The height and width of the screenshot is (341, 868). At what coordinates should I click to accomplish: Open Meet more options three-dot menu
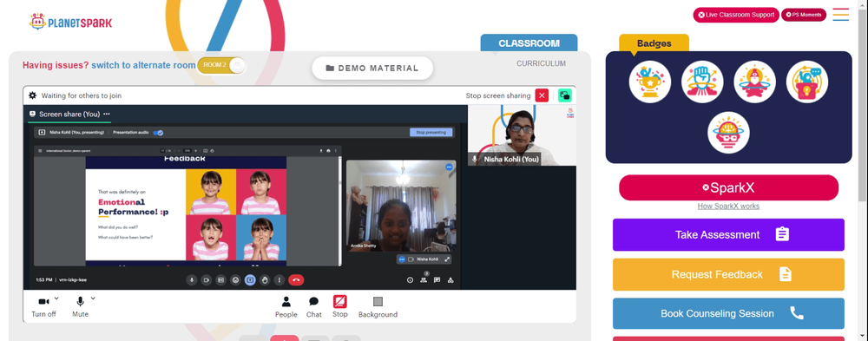tap(279, 280)
